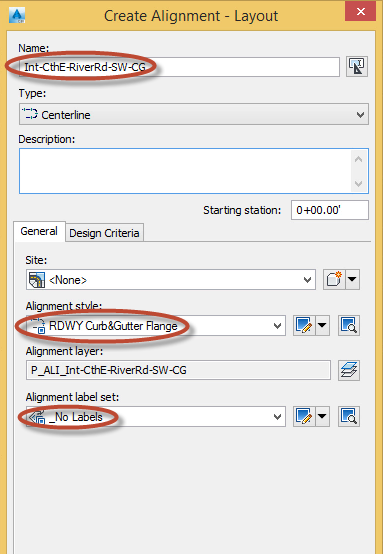The height and width of the screenshot is (554, 383).
Task: Click the edit alignment style icon
Action: click(304, 325)
